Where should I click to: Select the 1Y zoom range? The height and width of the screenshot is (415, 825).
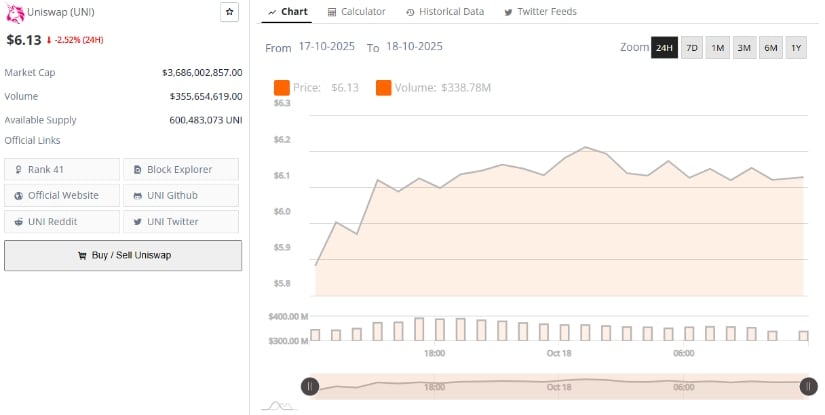[x=796, y=48]
